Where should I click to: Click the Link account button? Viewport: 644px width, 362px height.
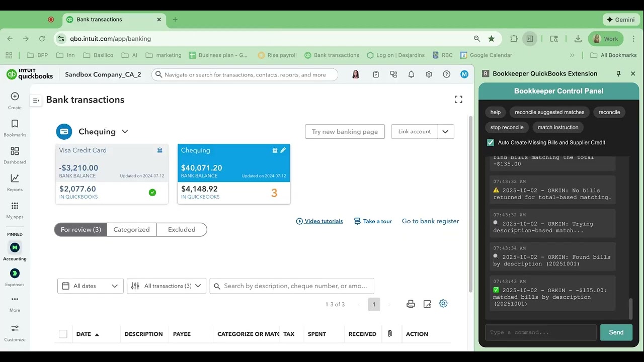tap(415, 132)
